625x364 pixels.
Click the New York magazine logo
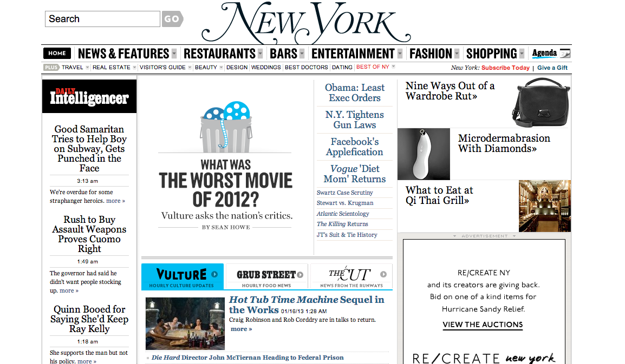pos(306,23)
